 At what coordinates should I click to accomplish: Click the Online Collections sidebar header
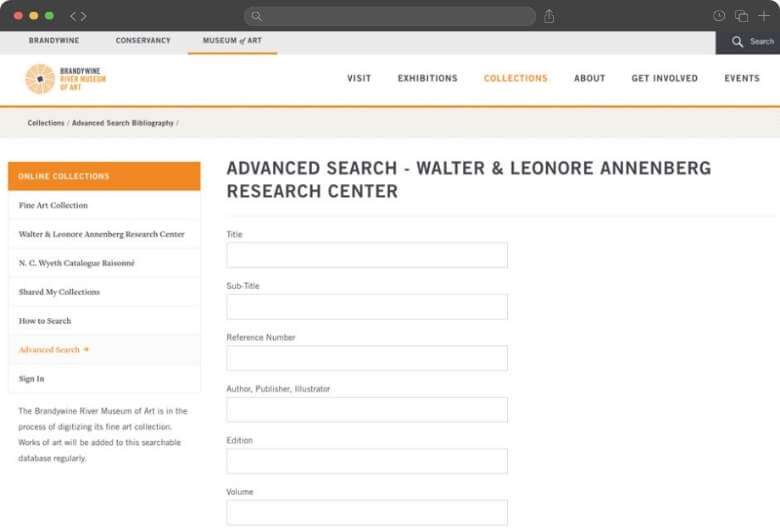point(104,176)
